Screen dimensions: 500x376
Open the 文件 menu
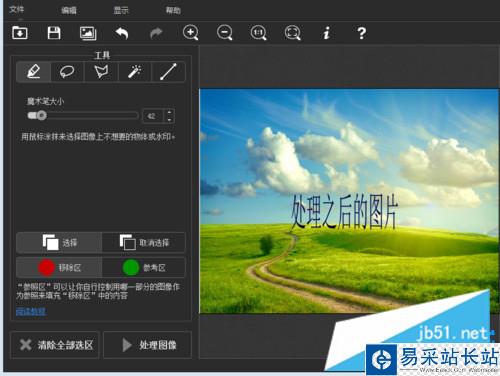point(16,9)
